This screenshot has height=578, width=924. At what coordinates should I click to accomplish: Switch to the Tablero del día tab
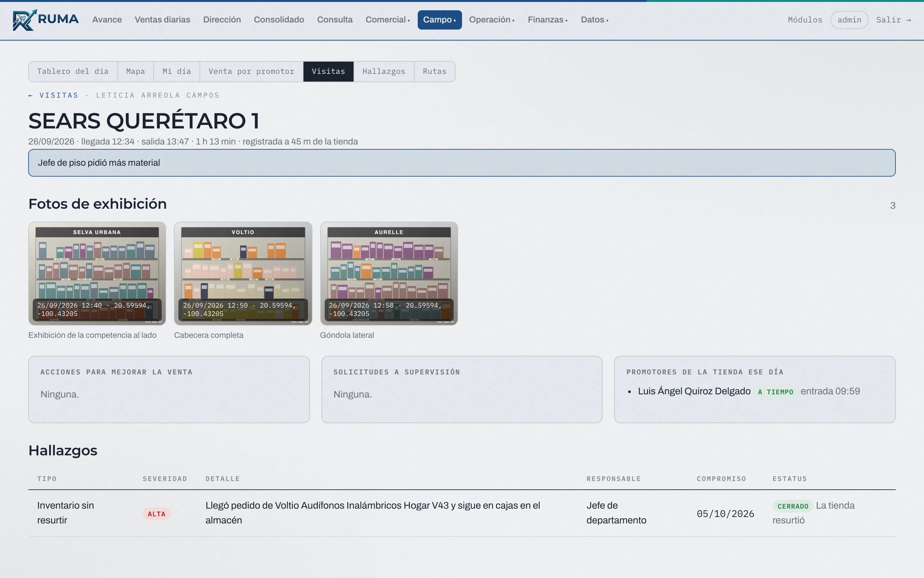(x=73, y=72)
